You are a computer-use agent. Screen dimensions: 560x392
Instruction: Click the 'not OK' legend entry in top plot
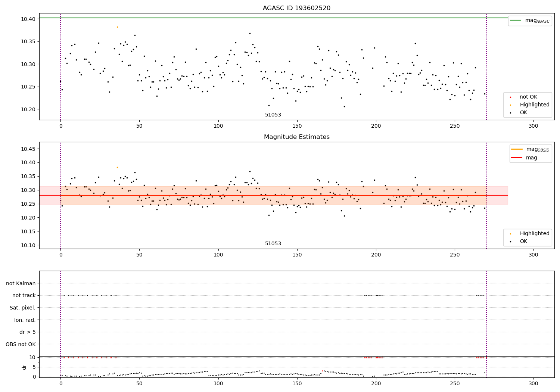tap(524, 97)
